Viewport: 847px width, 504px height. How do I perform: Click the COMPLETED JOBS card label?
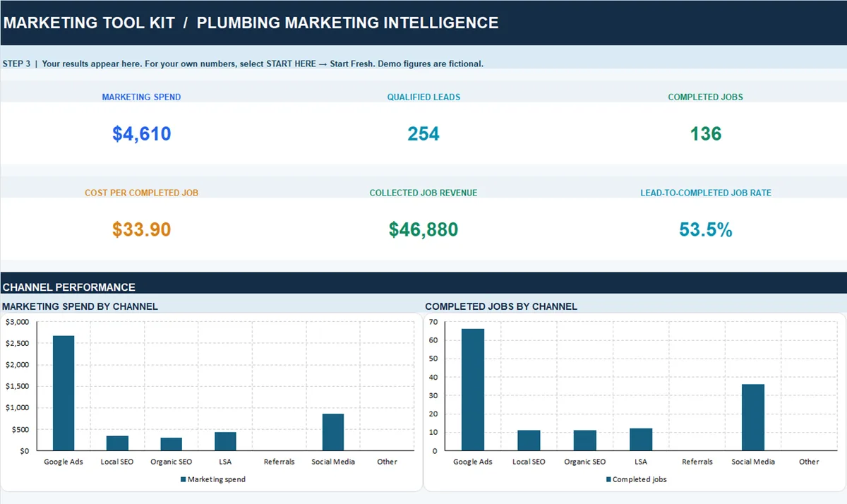706,97
